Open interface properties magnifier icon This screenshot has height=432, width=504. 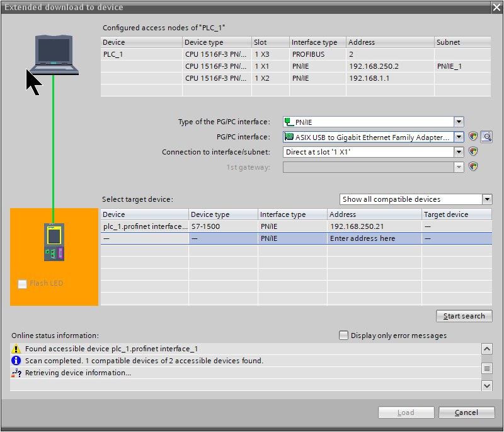pyautogui.click(x=486, y=137)
